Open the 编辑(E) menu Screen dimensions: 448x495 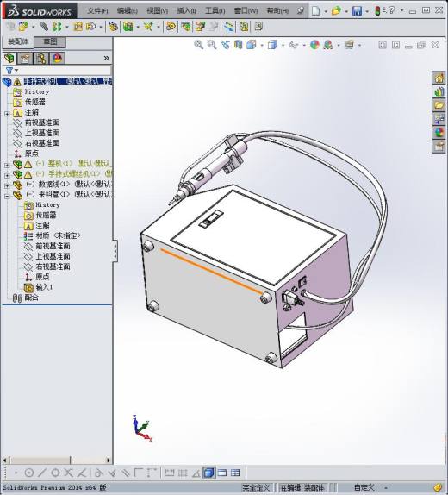click(128, 10)
